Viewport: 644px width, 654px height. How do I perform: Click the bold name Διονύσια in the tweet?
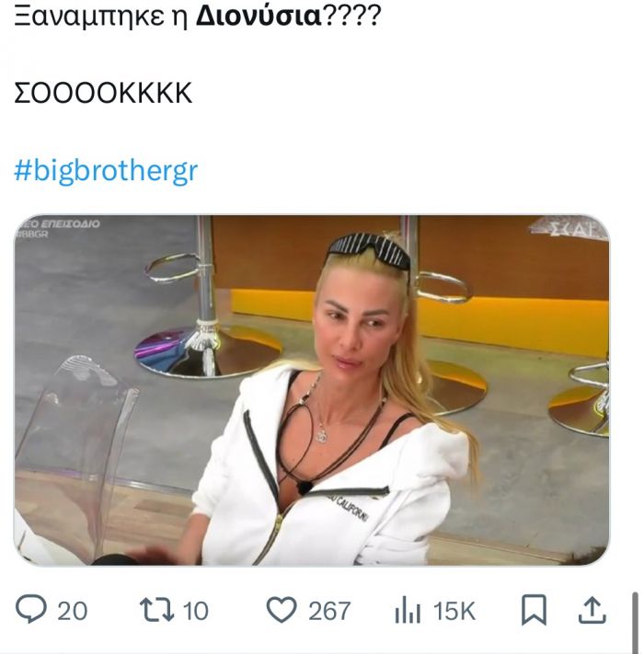[259, 17]
